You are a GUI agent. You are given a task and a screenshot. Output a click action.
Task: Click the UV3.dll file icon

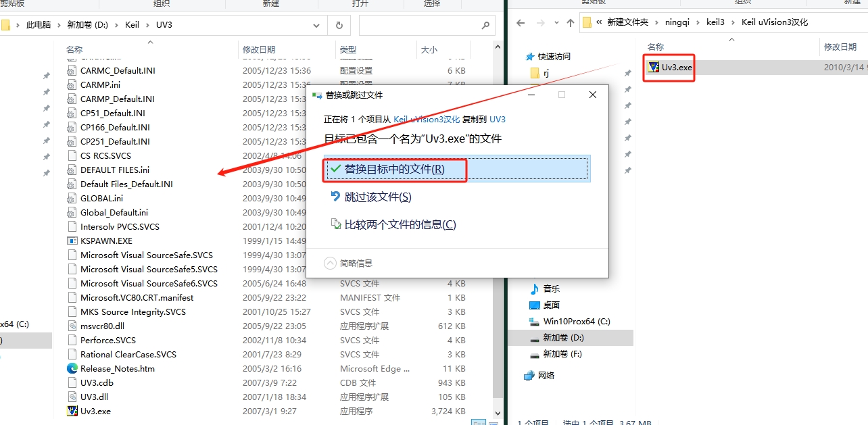[x=72, y=397]
